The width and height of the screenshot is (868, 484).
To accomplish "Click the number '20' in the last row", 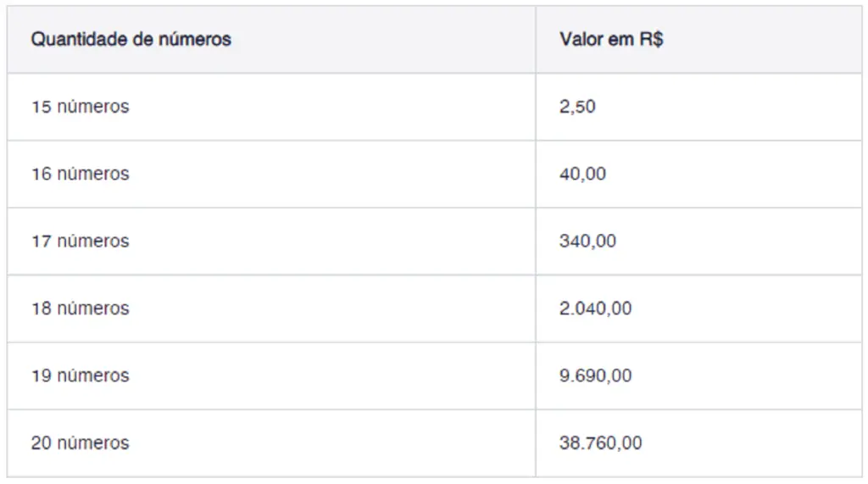I will pyautogui.click(x=42, y=443).
